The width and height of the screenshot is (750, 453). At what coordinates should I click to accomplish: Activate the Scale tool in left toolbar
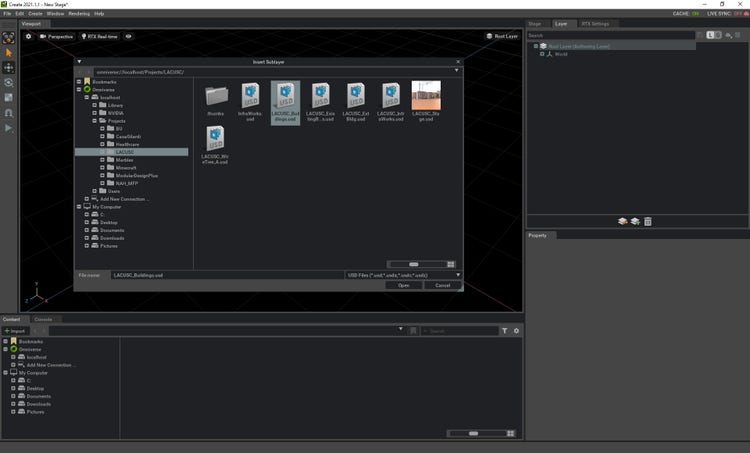pos(9,98)
